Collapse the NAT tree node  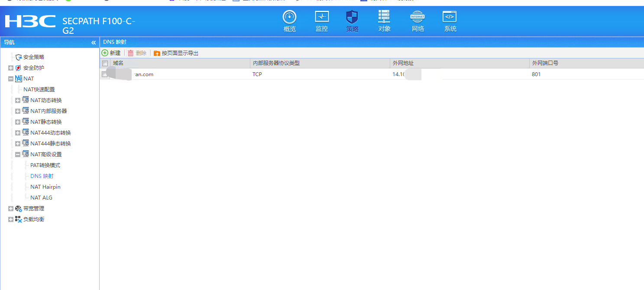point(11,79)
